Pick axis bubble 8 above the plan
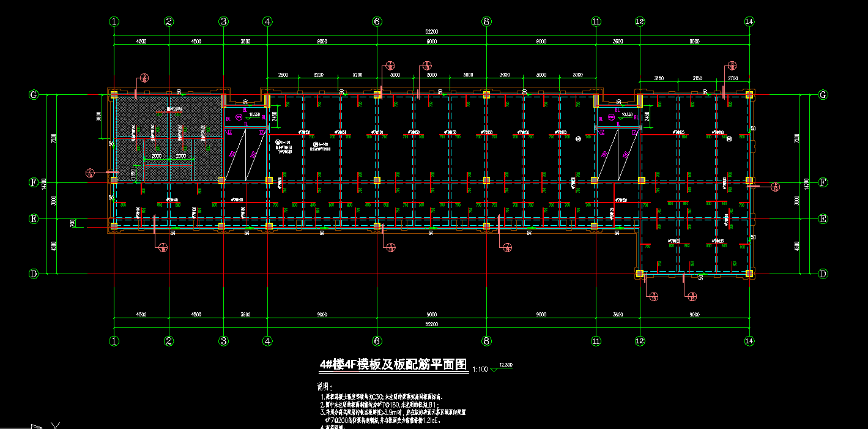This screenshot has height=429, width=868. pos(486,21)
